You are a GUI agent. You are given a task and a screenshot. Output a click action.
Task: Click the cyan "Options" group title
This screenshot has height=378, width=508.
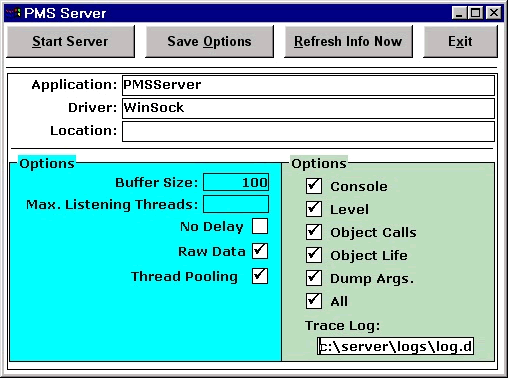[x=47, y=164]
